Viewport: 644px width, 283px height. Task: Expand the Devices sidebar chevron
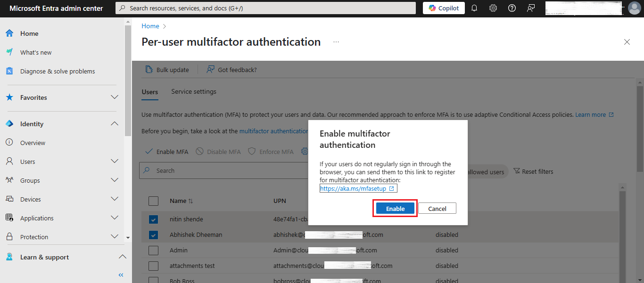(115, 199)
